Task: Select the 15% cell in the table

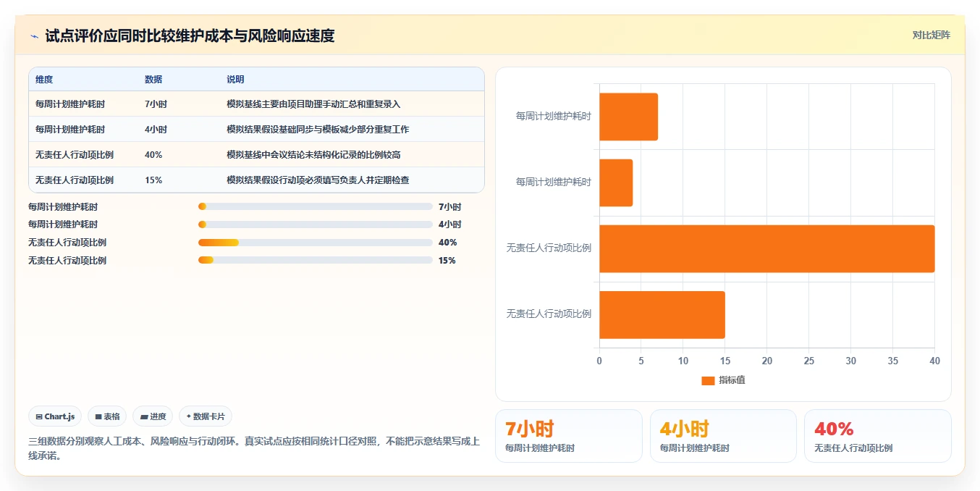Action: pos(153,180)
